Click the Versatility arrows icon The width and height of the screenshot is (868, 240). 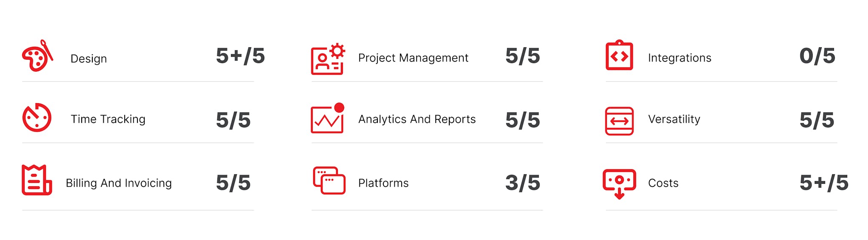(x=619, y=121)
